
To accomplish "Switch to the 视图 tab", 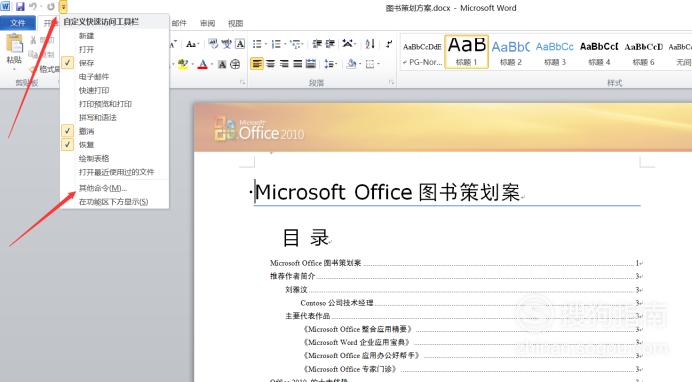I will pos(236,23).
